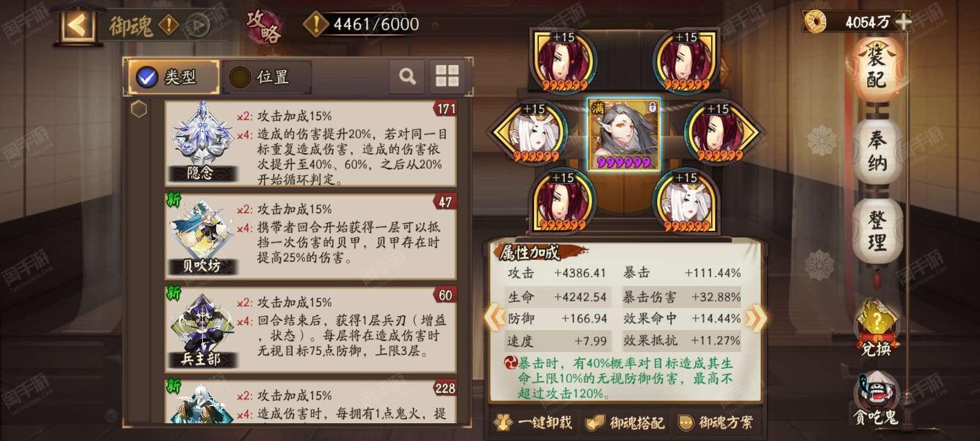This screenshot has width=980, height=441.
Task: Go back with the arrow icon
Action: tap(78, 25)
